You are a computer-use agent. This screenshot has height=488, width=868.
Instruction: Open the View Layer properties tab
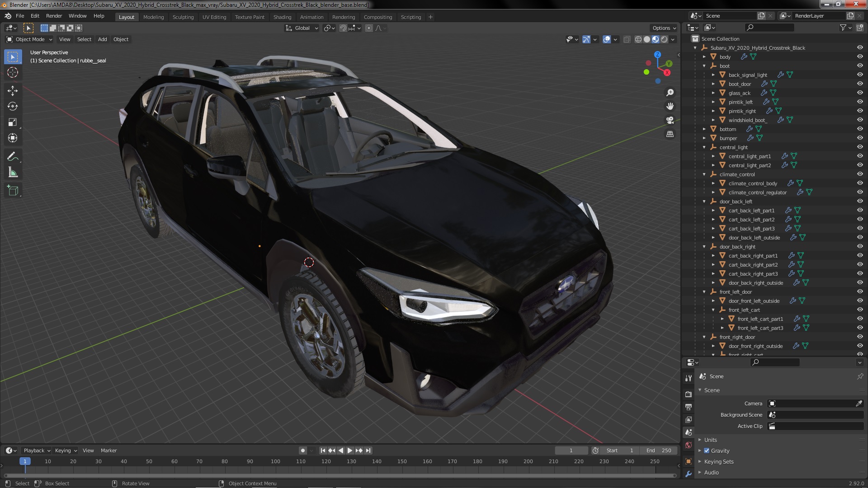(689, 420)
